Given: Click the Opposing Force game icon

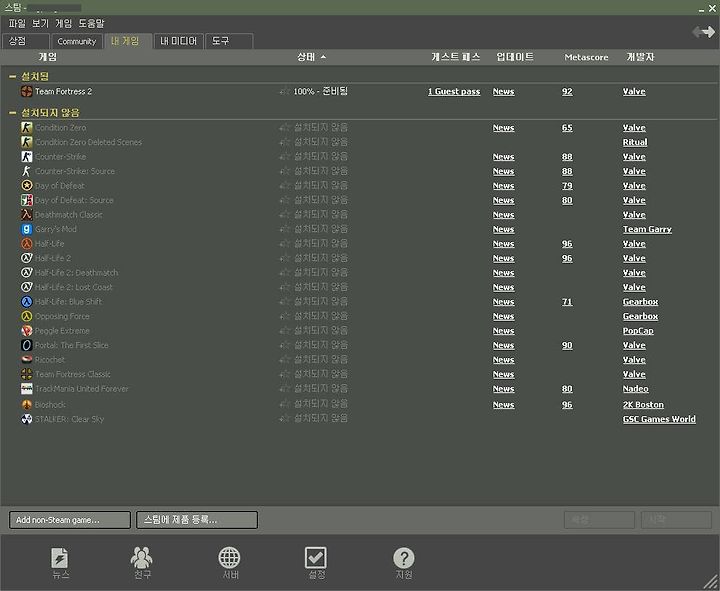Looking at the screenshot, I should (x=27, y=316).
